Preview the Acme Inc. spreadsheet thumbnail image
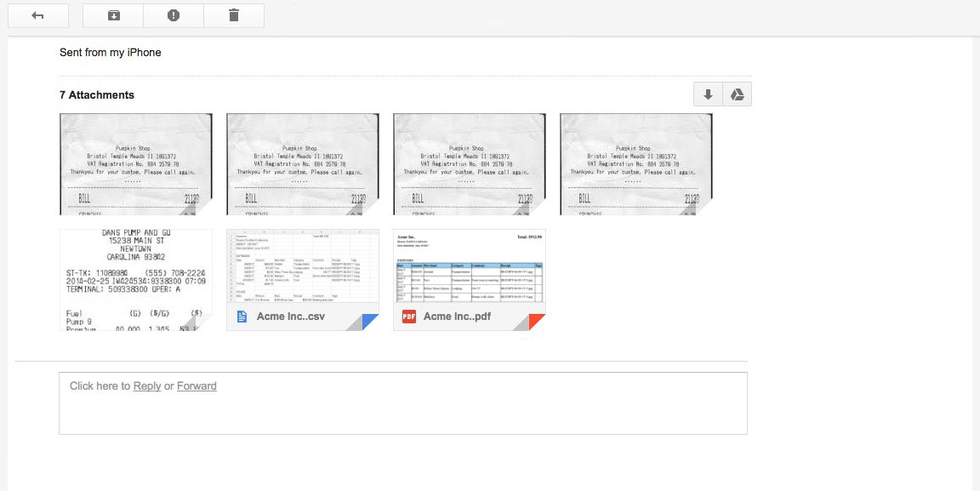 click(303, 266)
